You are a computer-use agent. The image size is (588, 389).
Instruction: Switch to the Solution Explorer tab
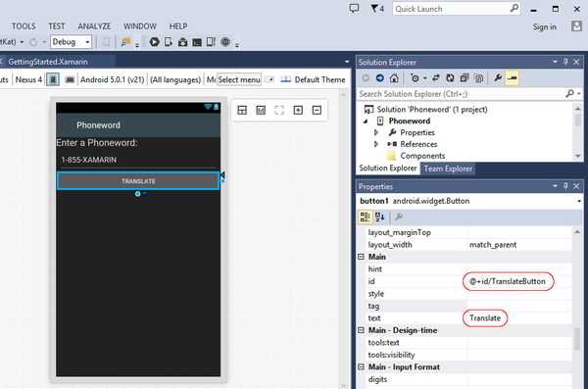pyautogui.click(x=388, y=169)
